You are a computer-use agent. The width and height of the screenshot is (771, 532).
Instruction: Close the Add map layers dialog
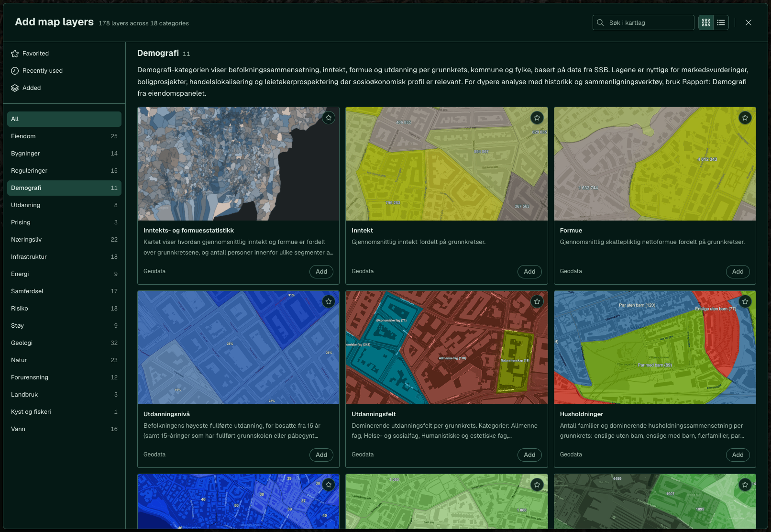click(749, 22)
